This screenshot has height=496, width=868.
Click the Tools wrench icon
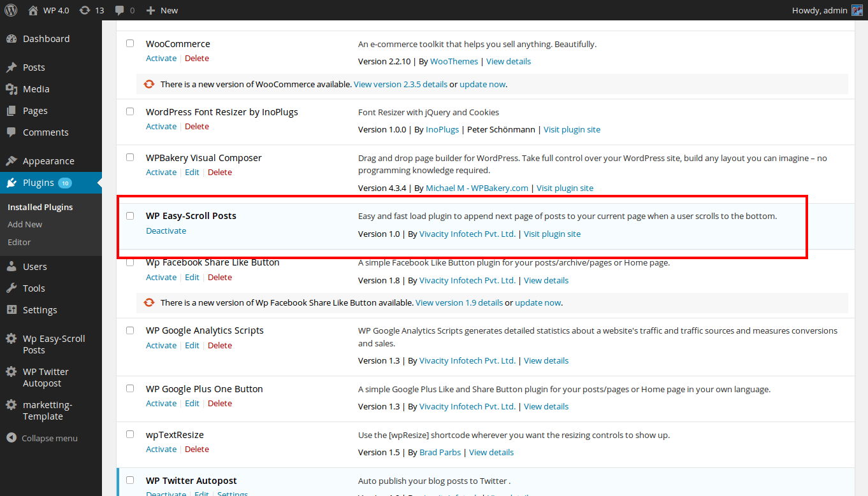[11, 288]
